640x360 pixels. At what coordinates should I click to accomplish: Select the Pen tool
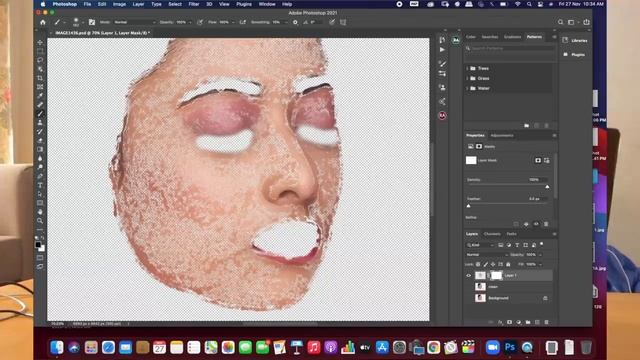(40, 176)
